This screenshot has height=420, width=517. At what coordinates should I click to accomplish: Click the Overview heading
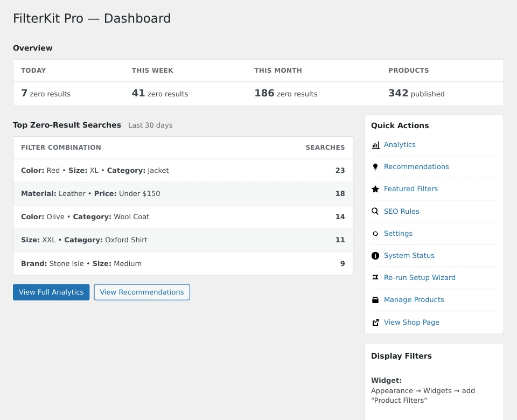pos(33,48)
